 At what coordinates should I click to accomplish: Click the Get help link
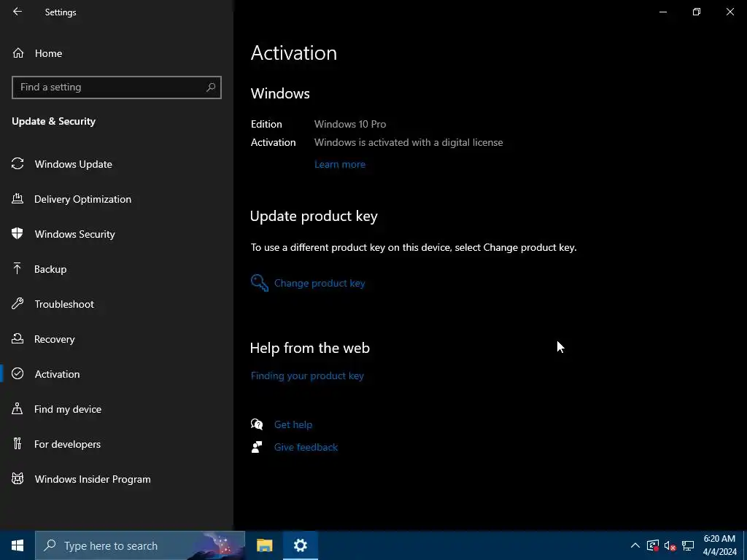[293, 424]
